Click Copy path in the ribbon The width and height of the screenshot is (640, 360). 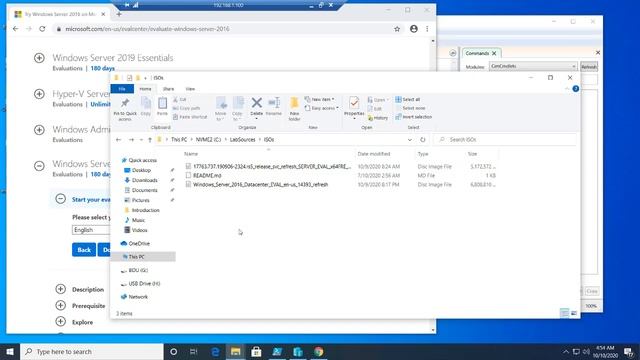pyautogui.click(x=187, y=108)
